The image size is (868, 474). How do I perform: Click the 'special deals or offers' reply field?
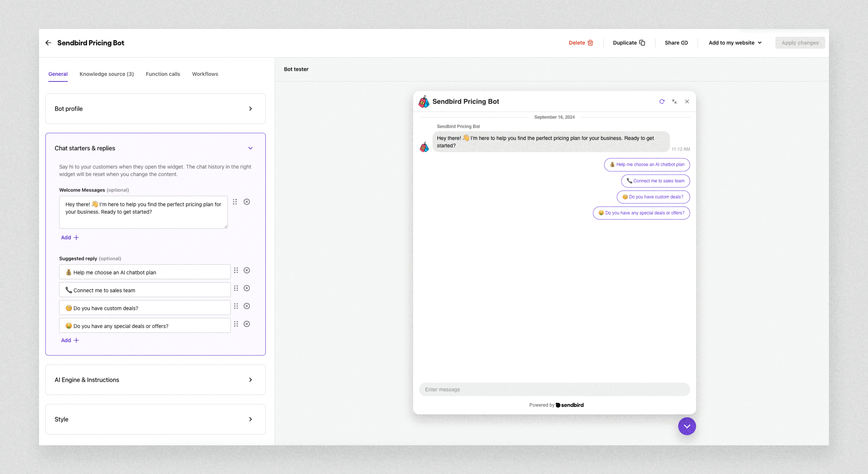[x=145, y=325]
